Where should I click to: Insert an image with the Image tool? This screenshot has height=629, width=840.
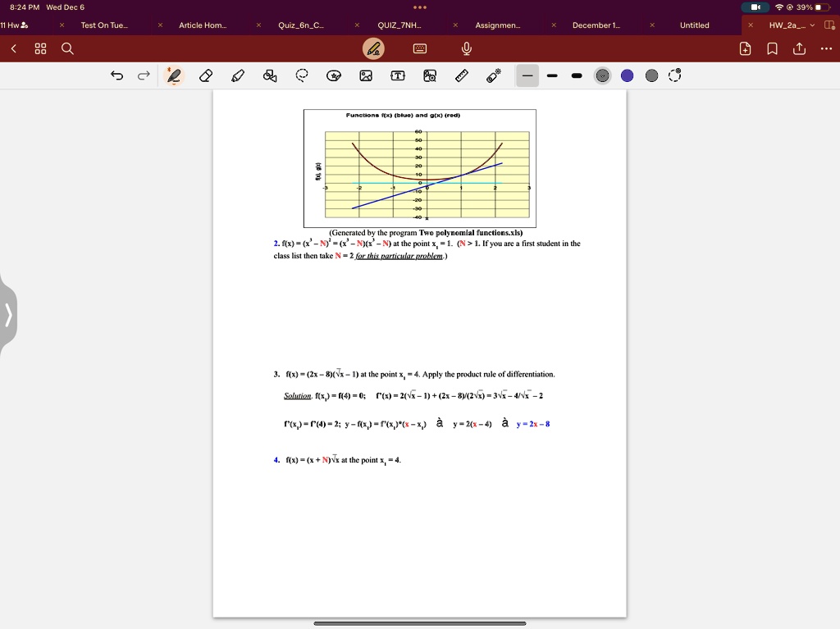pyautogui.click(x=366, y=76)
